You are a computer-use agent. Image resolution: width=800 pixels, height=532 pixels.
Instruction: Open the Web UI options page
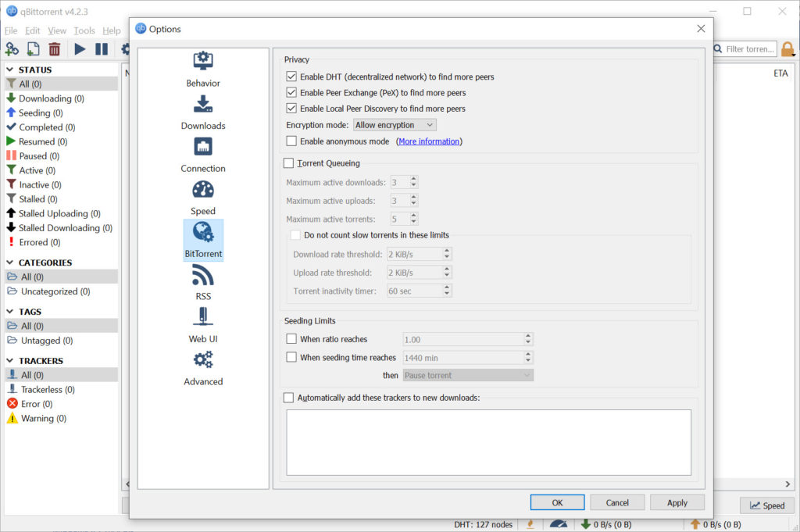click(203, 326)
